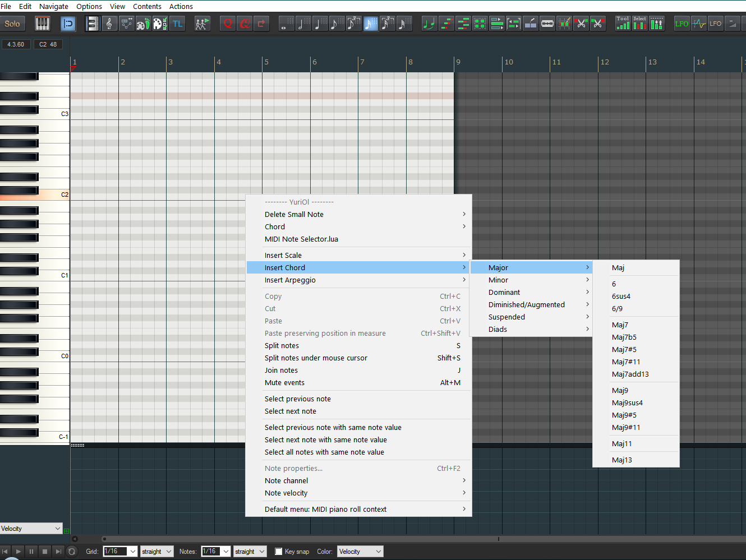Click the green LFO toolbar icon
This screenshot has height=560, width=746.
tap(681, 24)
